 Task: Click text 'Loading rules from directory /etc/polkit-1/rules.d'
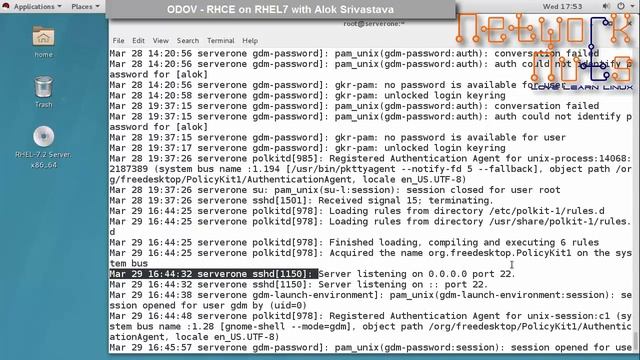[x=467, y=211]
